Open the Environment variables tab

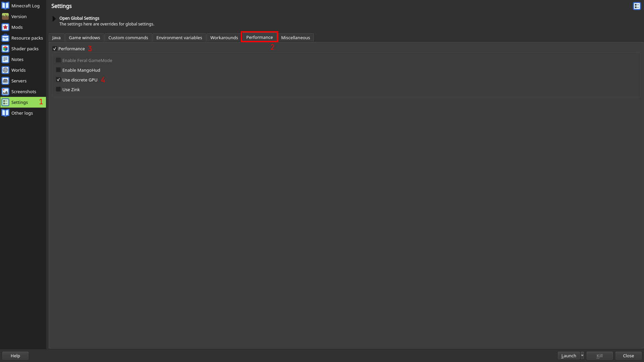point(179,37)
